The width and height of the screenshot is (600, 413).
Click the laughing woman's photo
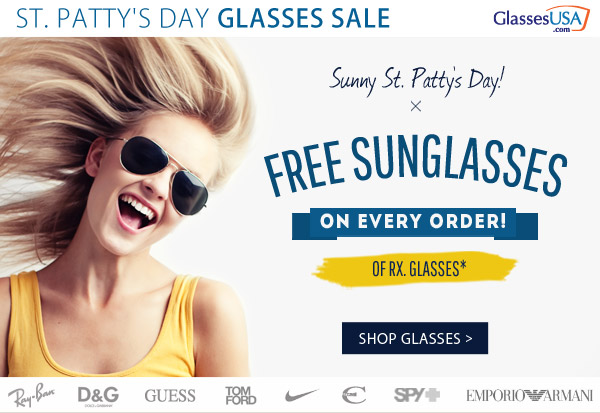coord(126,207)
